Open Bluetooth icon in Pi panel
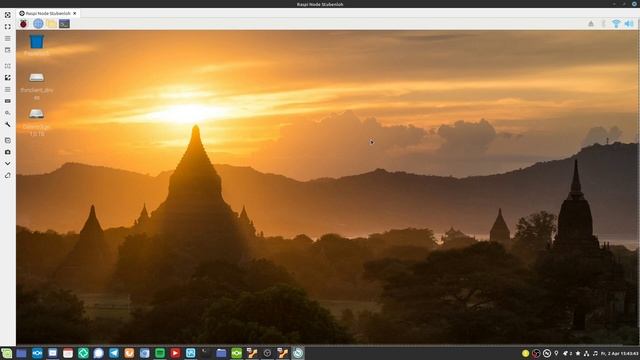640x360 pixels. pyautogui.click(x=603, y=24)
